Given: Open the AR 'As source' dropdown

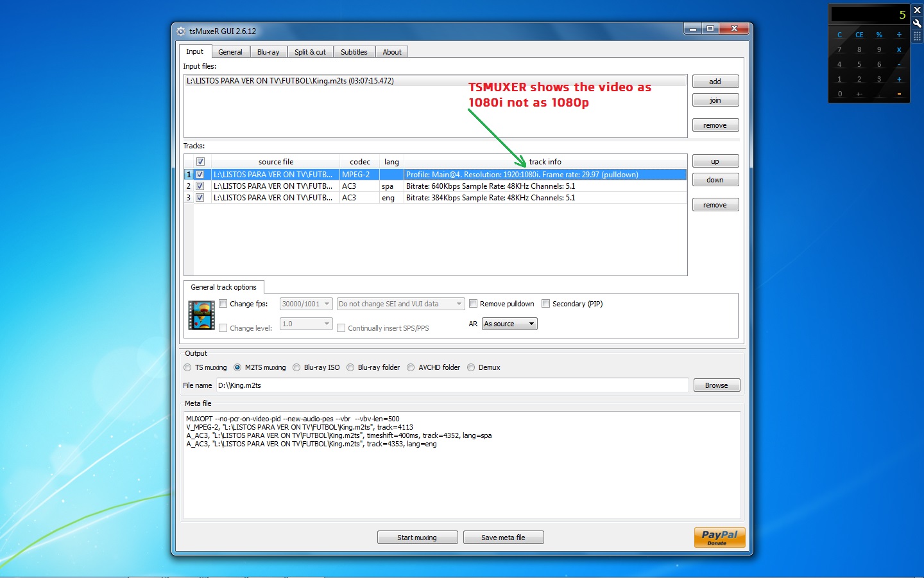Looking at the screenshot, I should (x=509, y=324).
